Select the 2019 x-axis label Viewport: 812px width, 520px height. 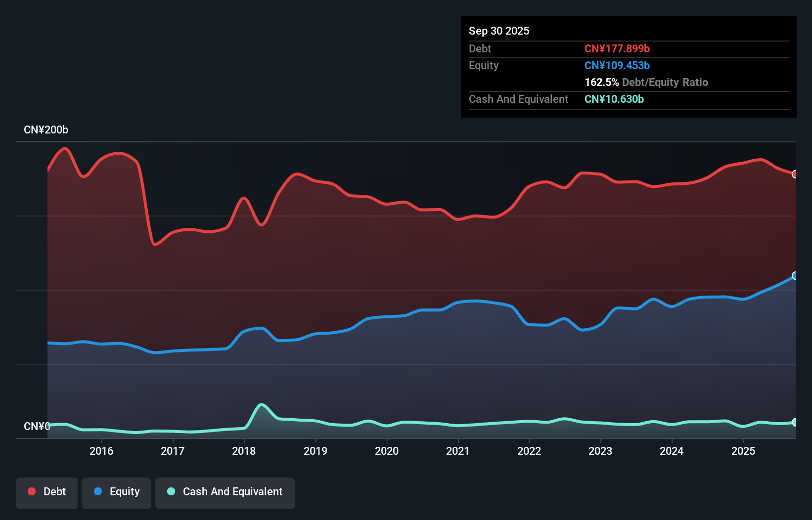[316, 451]
